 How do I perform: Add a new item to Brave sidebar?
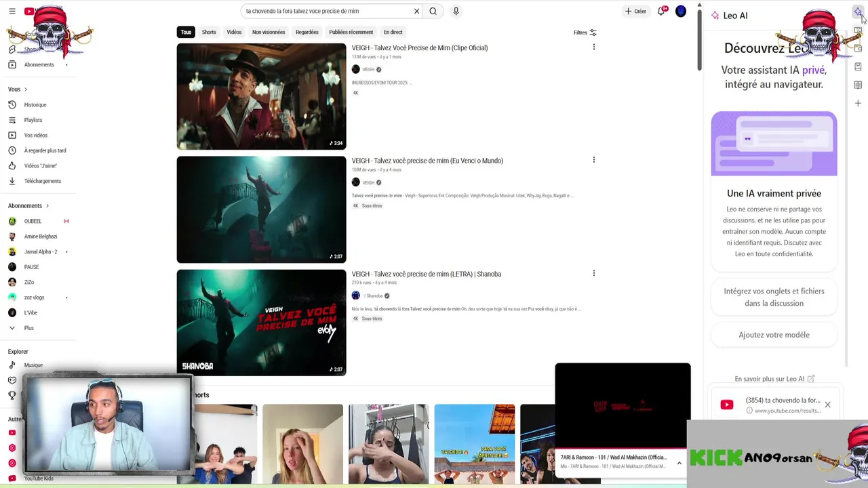[x=858, y=104]
